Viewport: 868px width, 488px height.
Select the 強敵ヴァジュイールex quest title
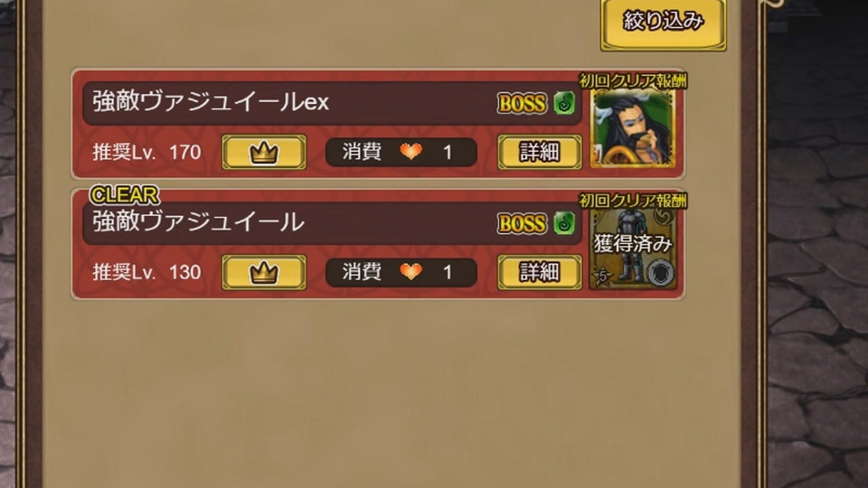[211, 102]
